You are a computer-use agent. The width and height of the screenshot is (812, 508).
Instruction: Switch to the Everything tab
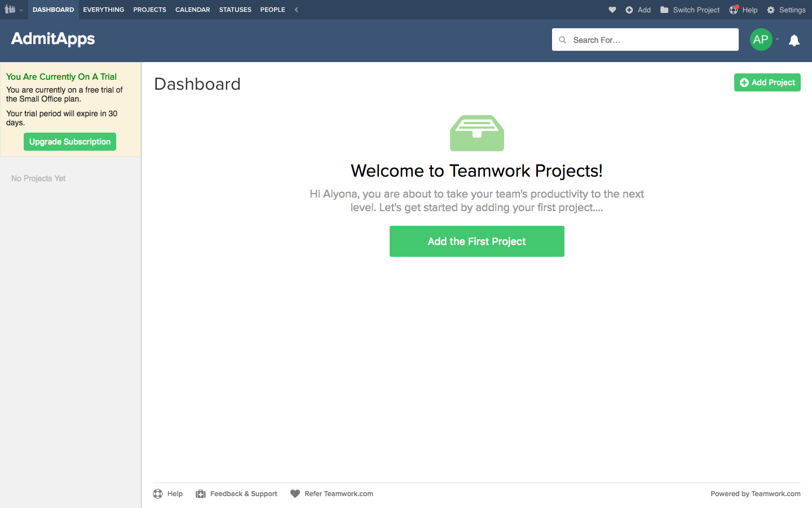[x=103, y=10]
